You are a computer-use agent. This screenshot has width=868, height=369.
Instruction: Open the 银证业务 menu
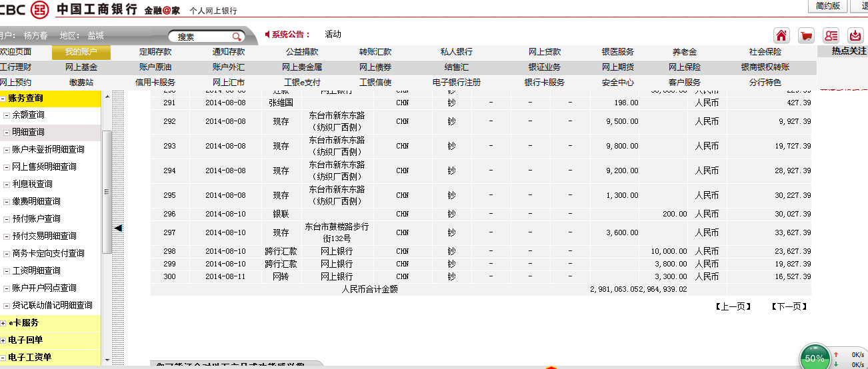(545, 67)
